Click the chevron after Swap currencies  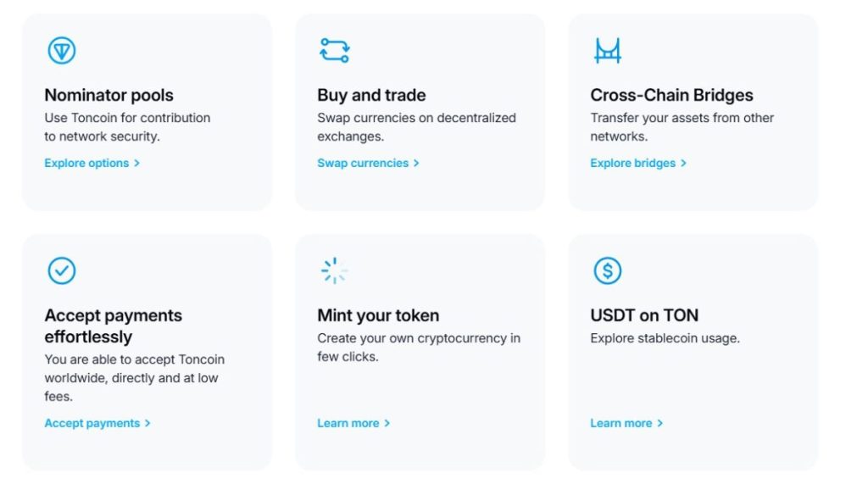(417, 163)
